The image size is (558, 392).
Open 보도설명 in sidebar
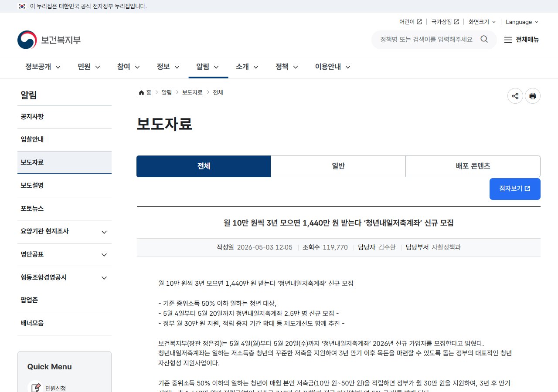pos(65,186)
